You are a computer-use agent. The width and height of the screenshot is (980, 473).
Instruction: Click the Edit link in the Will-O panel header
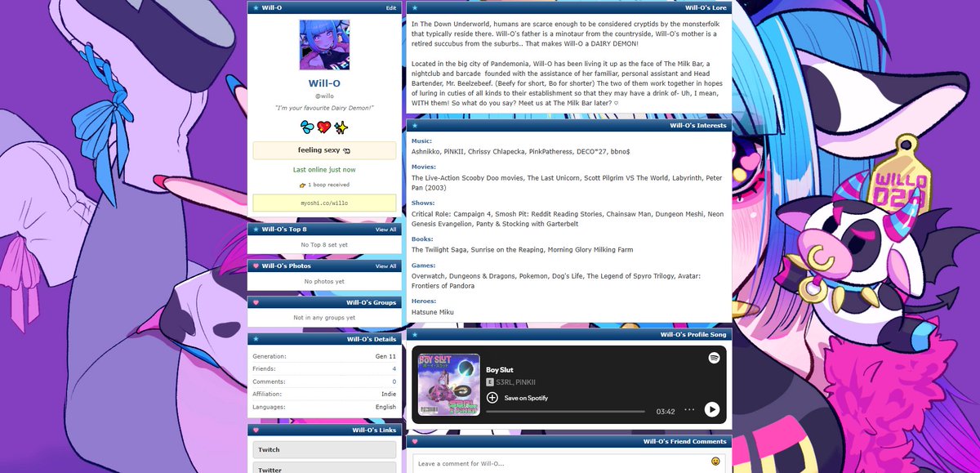[391, 7]
